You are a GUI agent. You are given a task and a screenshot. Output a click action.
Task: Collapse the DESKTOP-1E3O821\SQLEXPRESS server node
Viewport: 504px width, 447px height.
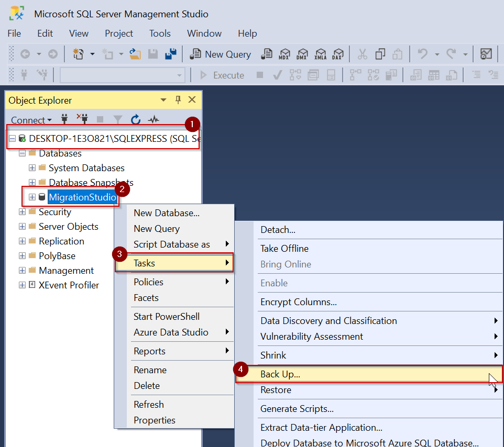[x=12, y=138]
